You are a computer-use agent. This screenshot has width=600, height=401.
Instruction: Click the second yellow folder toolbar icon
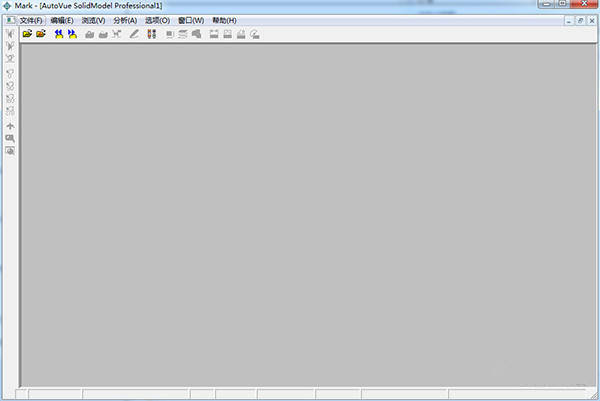pos(41,34)
